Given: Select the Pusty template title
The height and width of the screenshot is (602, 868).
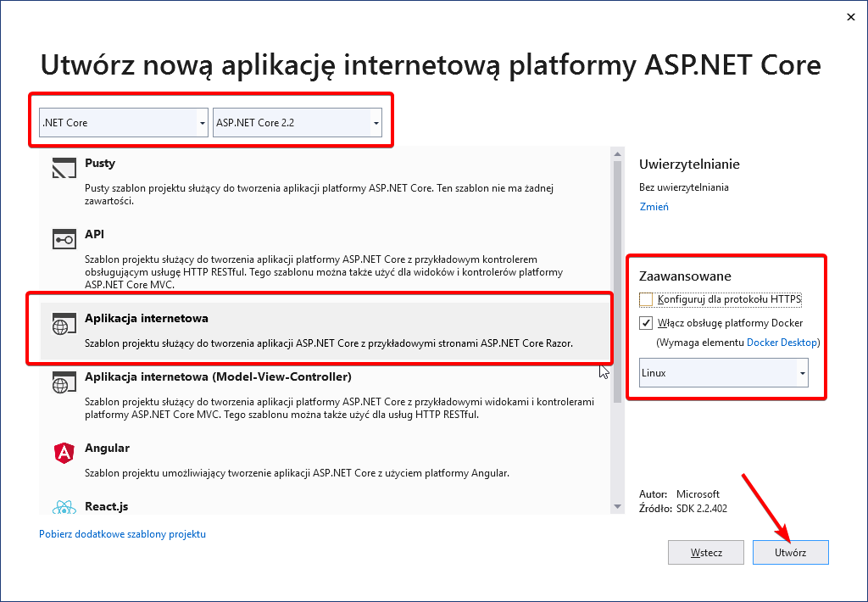Looking at the screenshot, I should (100, 163).
